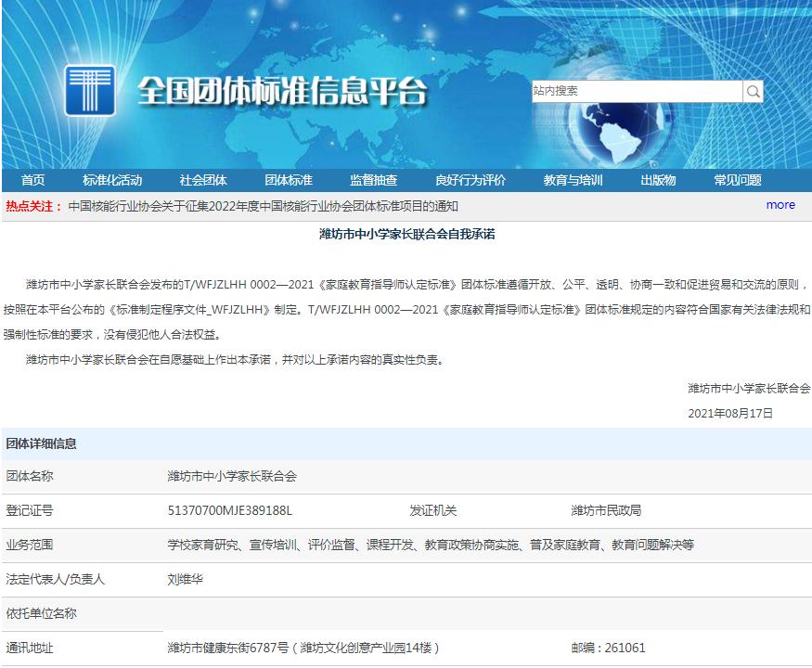812x668 pixels.
Task: Open the 教育与培训 menu item
Action: pos(573,180)
